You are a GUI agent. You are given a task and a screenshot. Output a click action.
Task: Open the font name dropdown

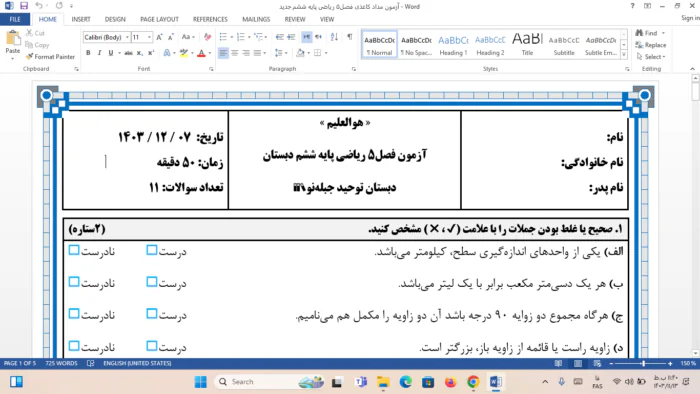pos(127,37)
